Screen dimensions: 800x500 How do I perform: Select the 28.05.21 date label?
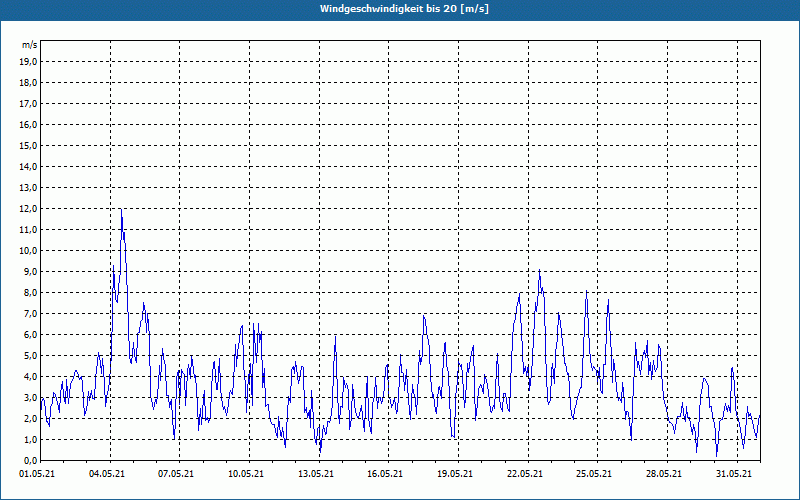click(x=662, y=474)
